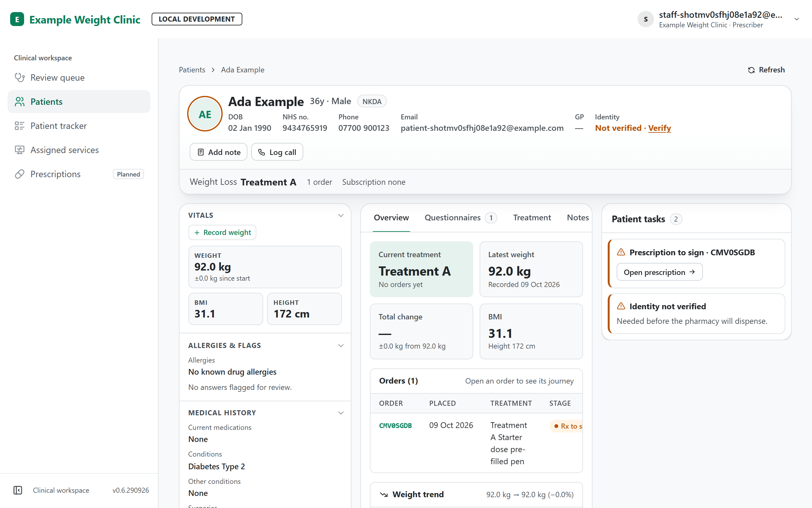
Task: Click the warning icon beside Prescription to sign
Action: click(621, 252)
